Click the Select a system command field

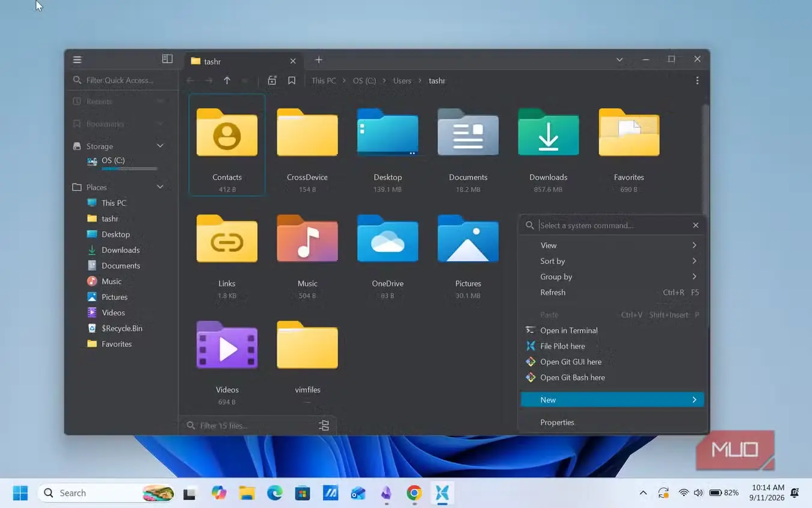pyautogui.click(x=612, y=225)
